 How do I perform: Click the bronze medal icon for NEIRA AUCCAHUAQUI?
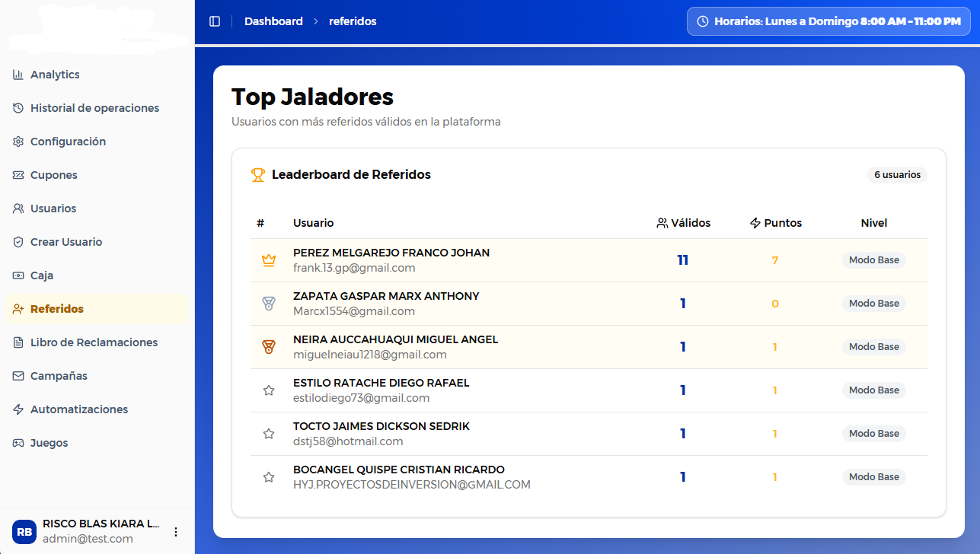click(x=268, y=347)
